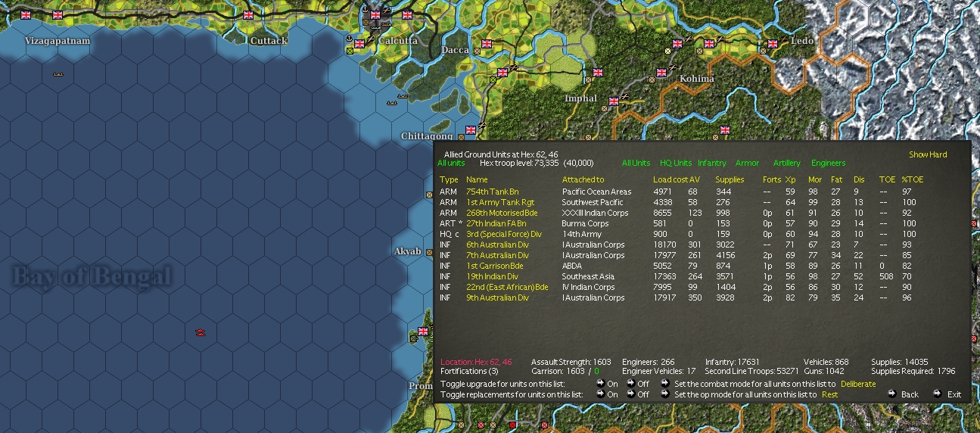The image size is (980, 433).
Task: Open the 7th Australian Div unit
Action: click(x=497, y=255)
